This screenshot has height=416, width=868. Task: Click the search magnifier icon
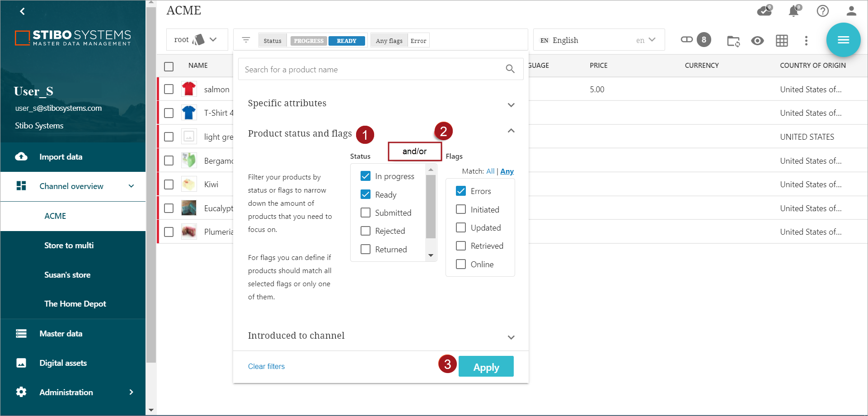(x=510, y=69)
